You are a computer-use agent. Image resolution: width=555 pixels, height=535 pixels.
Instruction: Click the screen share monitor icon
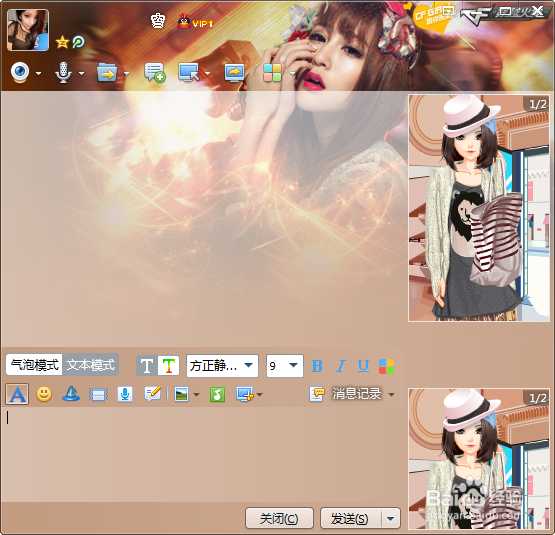[234, 73]
